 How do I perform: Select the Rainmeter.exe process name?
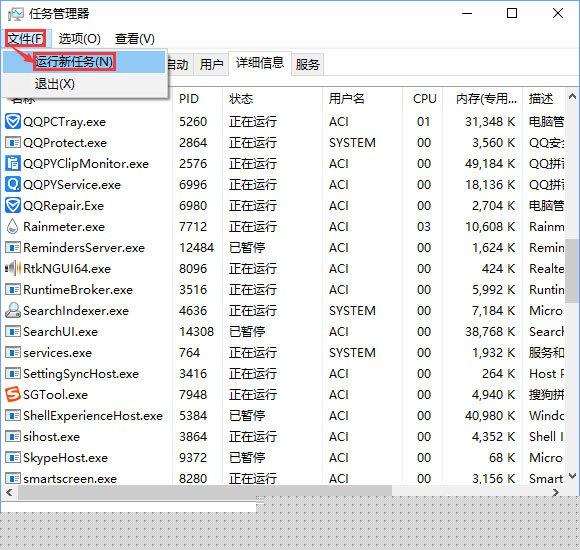click(x=64, y=226)
